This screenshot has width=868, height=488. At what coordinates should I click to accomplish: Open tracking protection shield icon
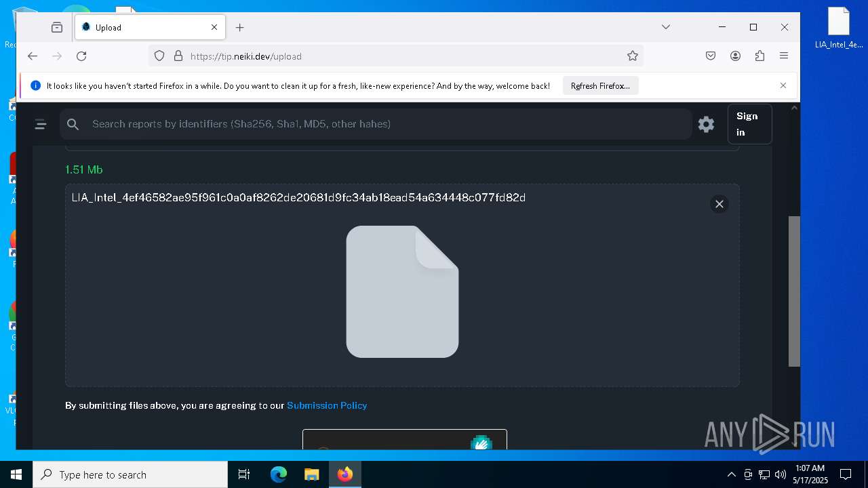[159, 56]
